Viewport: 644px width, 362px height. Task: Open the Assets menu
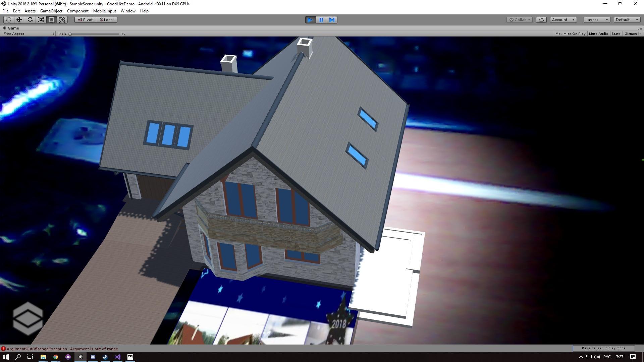pyautogui.click(x=30, y=11)
